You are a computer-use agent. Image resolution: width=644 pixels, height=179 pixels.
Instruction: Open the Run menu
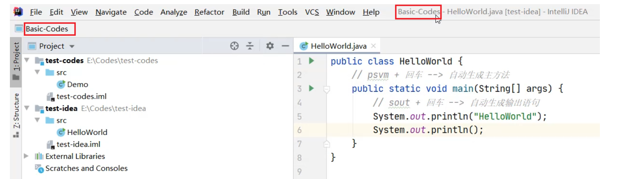point(263,12)
